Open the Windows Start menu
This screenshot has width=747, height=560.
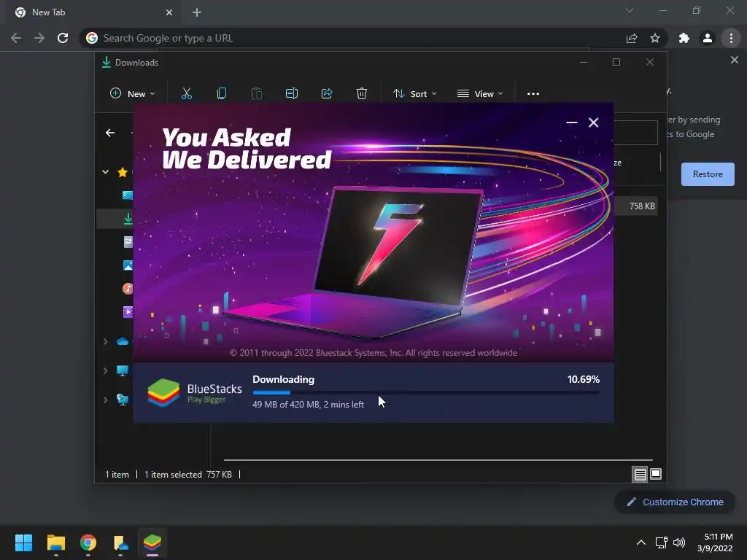tap(23, 542)
